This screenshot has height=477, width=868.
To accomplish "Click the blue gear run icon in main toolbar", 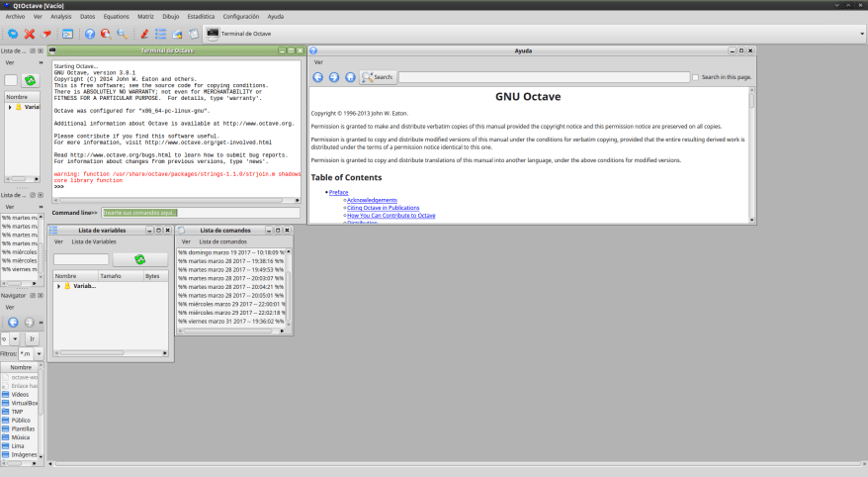I will point(12,34).
